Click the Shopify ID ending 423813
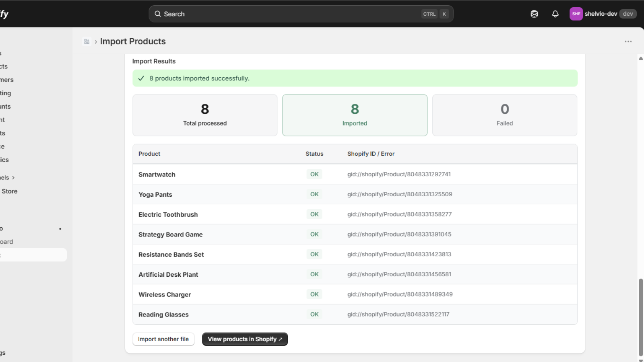Image resolution: width=644 pixels, height=362 pixels. pyautogui.click(x=399, y=254)
